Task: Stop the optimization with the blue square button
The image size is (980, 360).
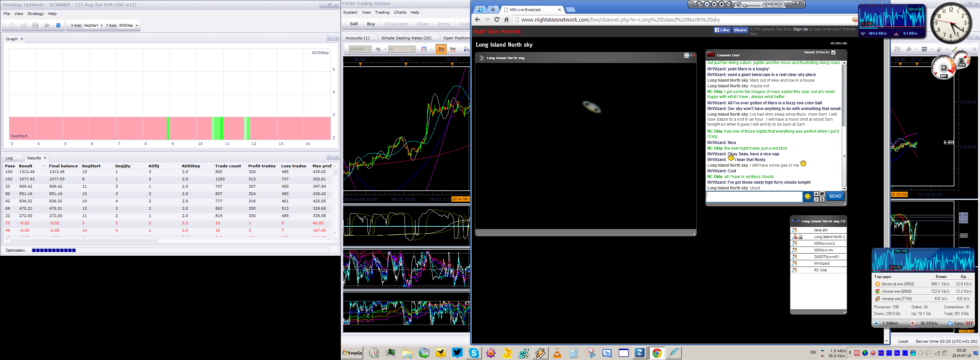Action: tap(58, 26)
